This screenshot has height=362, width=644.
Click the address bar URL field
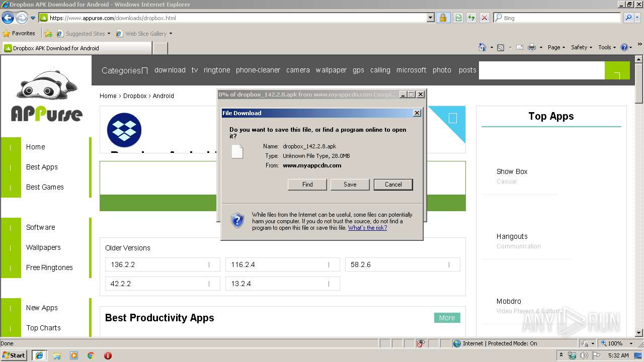[232, 18]
